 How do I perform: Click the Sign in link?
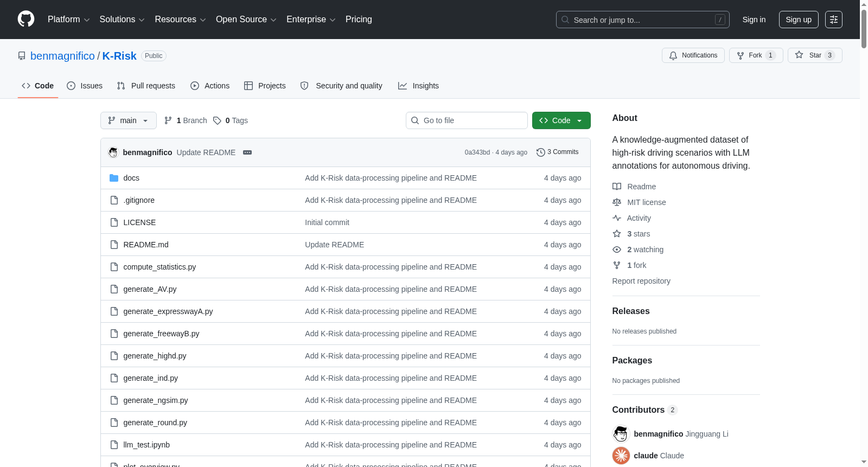tap(754, 20)
